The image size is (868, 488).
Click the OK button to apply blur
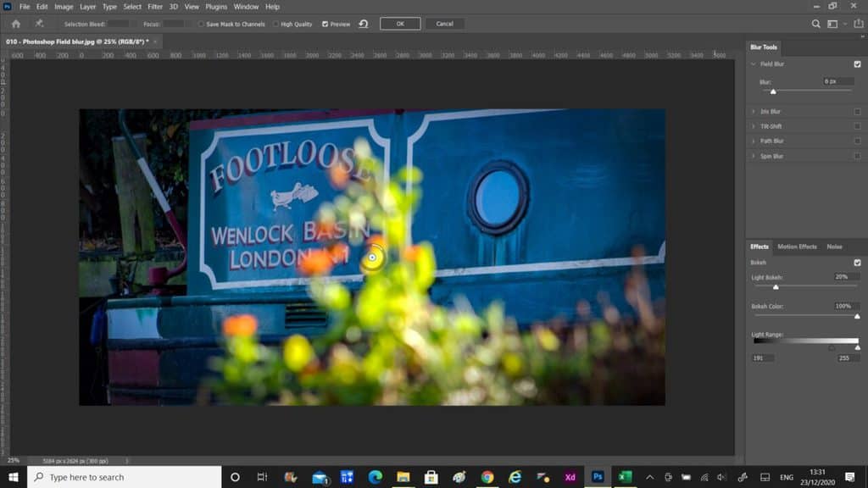399,24
